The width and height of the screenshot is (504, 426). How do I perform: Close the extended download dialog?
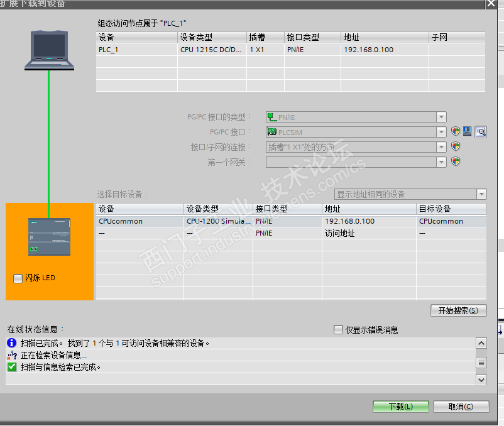491,4
